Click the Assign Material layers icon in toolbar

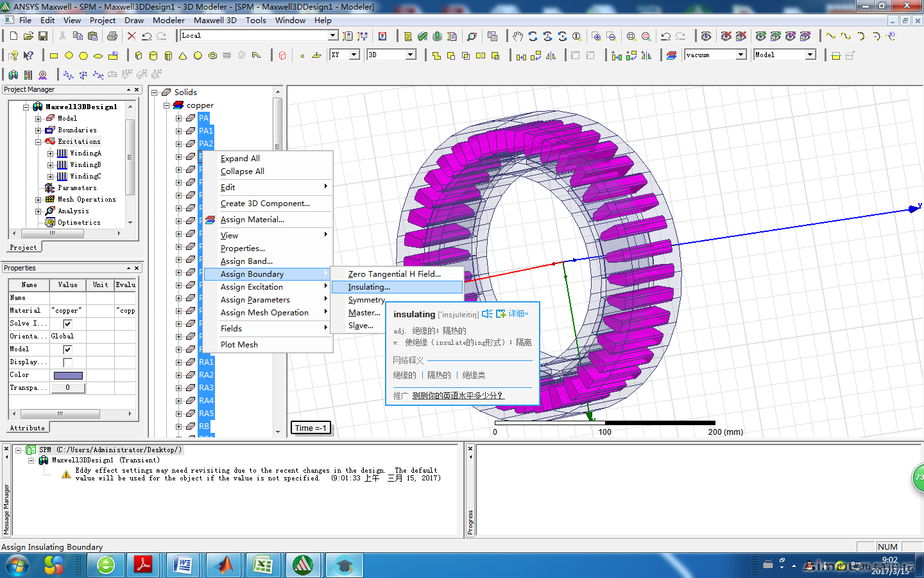point(671,55)
